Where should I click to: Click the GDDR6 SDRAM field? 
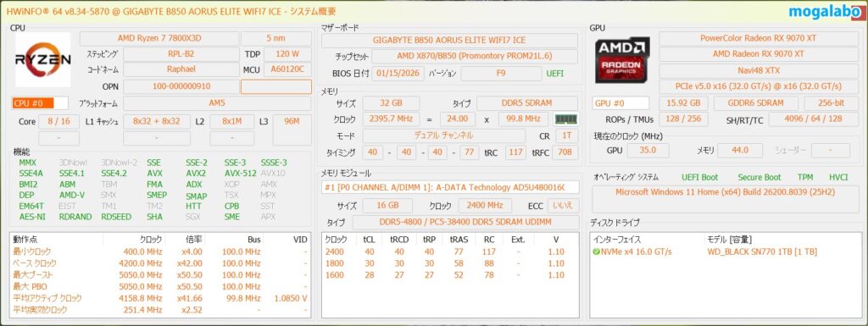pyautogui.click(x=755, y=103)
